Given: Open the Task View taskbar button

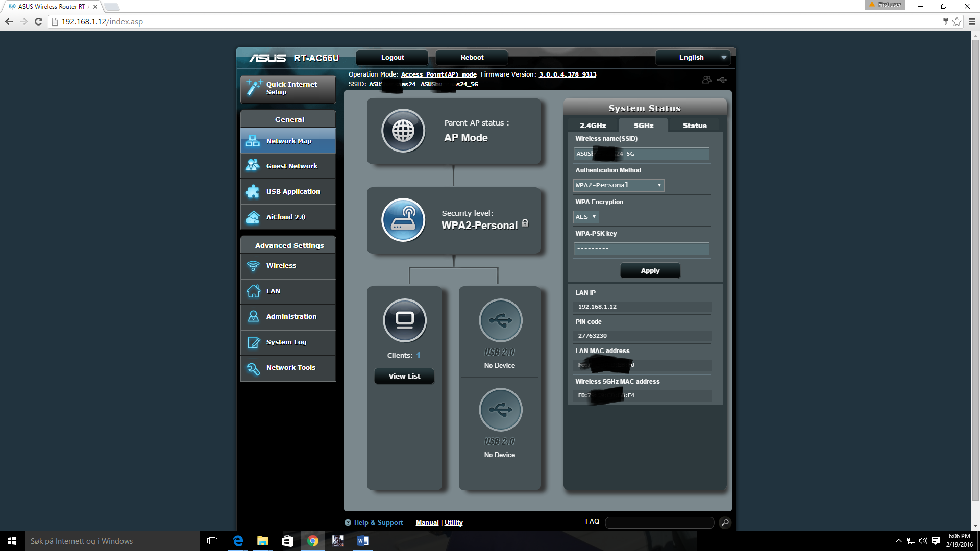Looking at the screenshot, I should pos(212,541).
